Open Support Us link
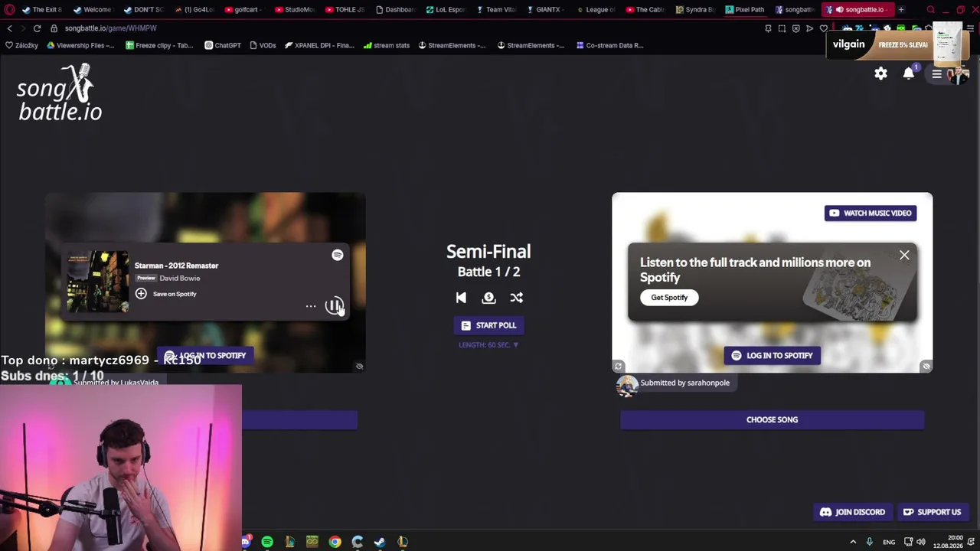This screenshot has width=980, height=551. point(932,512)
